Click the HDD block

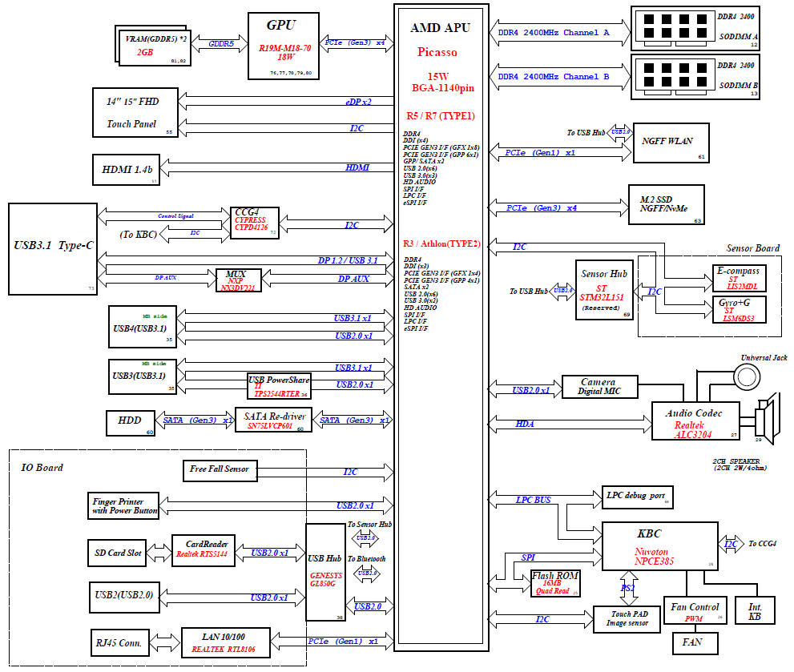click(131, 421)
